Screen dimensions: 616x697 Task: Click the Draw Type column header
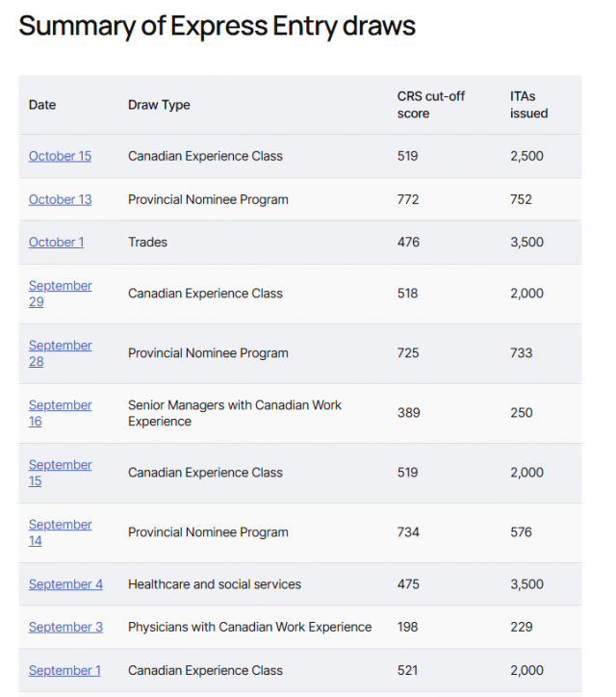[x=159, y=105]
